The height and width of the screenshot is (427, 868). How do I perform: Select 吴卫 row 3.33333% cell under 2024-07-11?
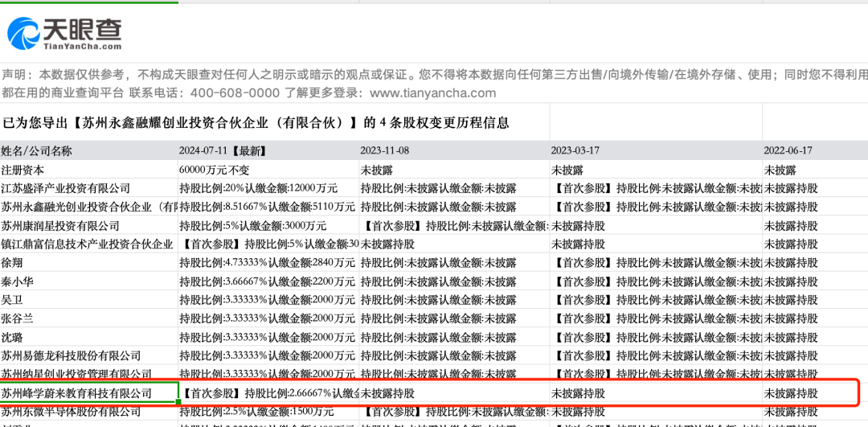pos(268,300)
